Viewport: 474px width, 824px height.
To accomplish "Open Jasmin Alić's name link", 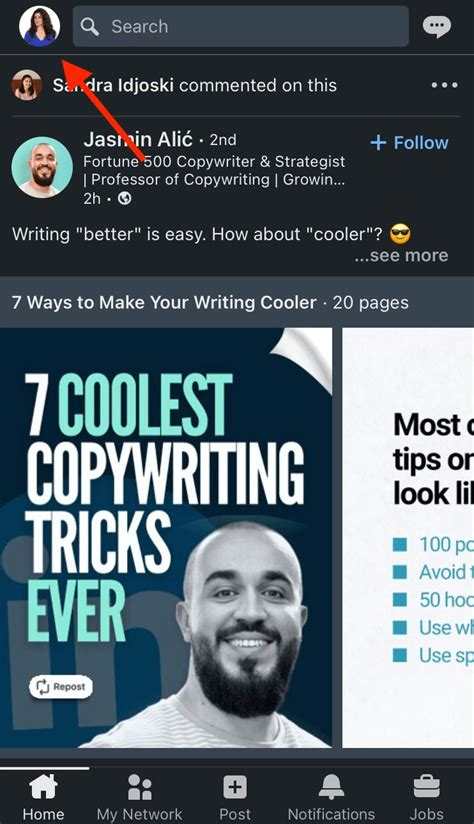I will pyautogui.click(x=138, y=139).
